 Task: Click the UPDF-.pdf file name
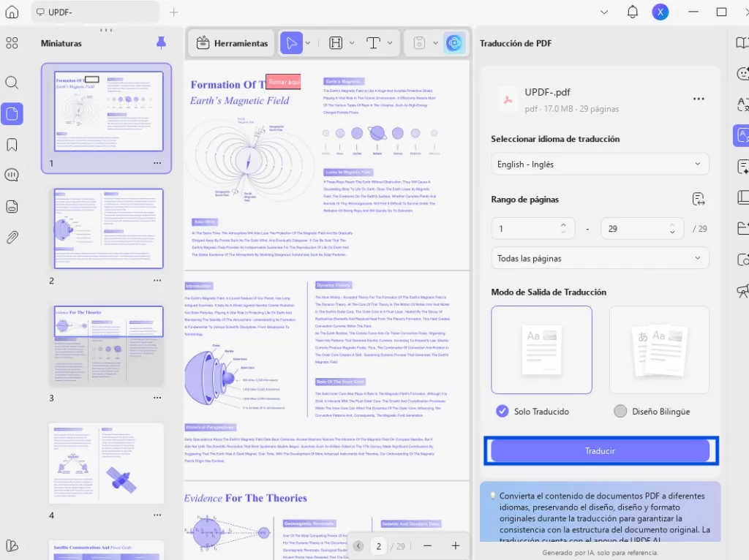pyautogui.click(x=547, y=92)
